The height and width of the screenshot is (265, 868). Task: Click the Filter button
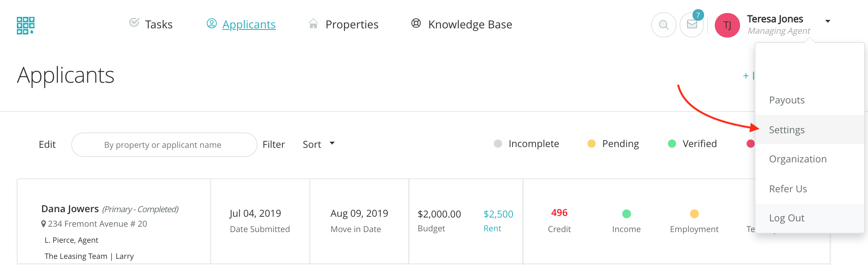(x=274, y=144)
